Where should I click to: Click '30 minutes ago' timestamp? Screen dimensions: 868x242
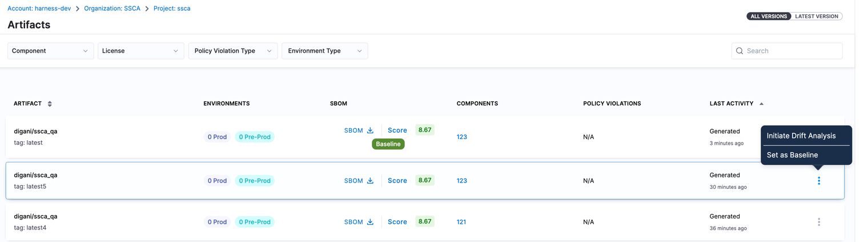(x=728, y=187)
